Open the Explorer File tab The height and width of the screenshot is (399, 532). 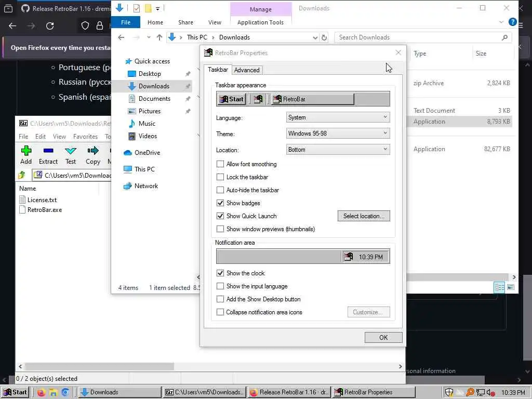126,22
